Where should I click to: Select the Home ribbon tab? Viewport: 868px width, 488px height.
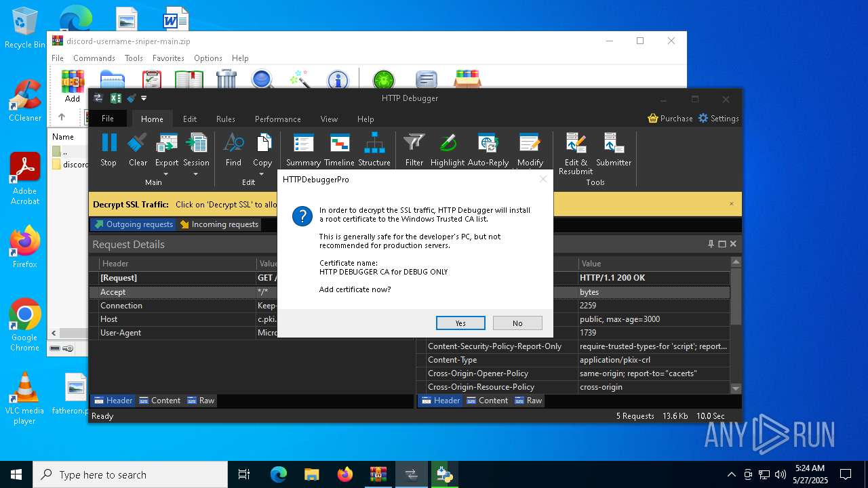tap(152, 119)
